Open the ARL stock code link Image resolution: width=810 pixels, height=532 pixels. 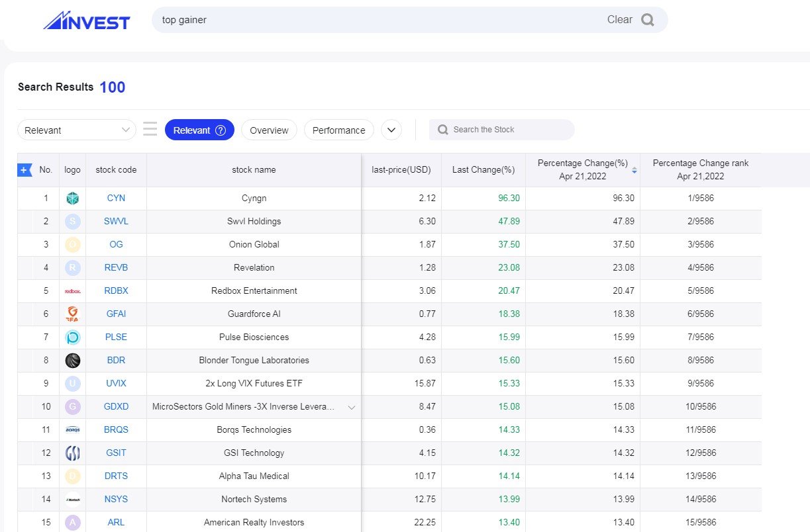[x=116, y=522]
